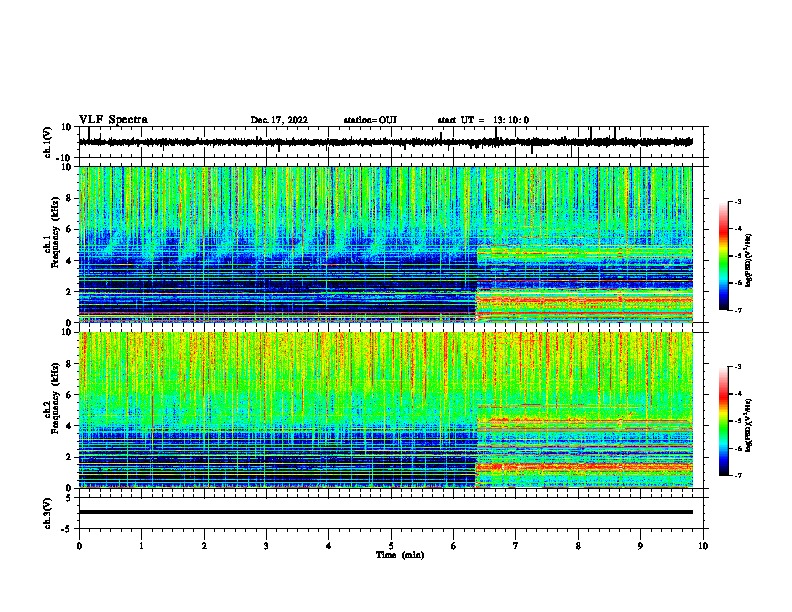Click time axis tick label "9"
Viewport: 792px width, 612px height.
point(640,546)
